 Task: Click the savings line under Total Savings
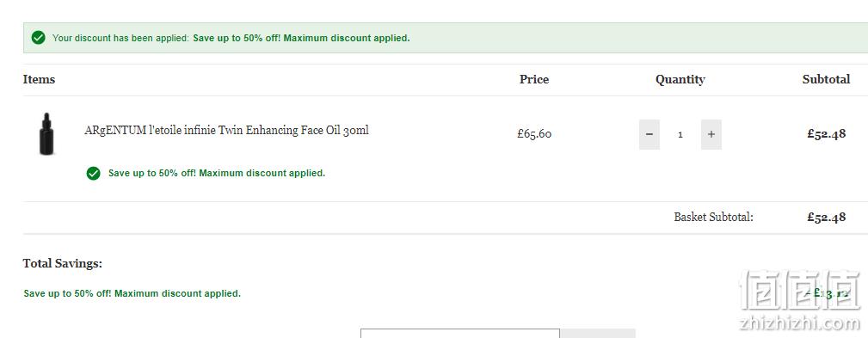pos(132,294)
